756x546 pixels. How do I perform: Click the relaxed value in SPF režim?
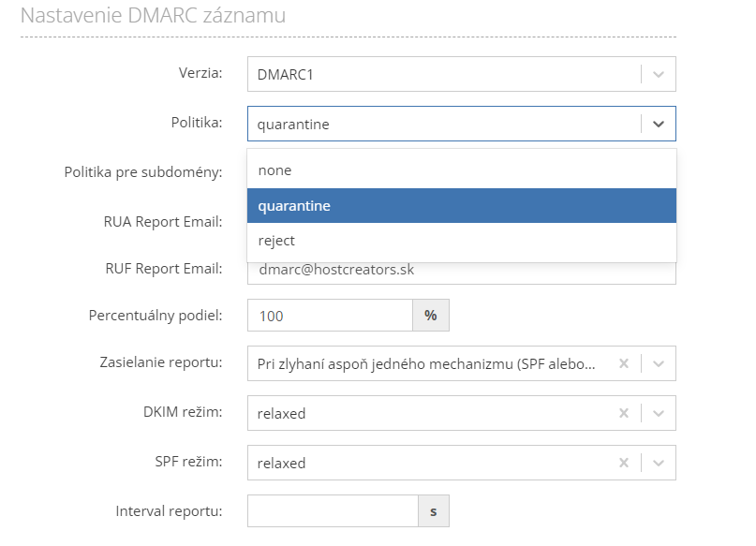click(282, 463)
